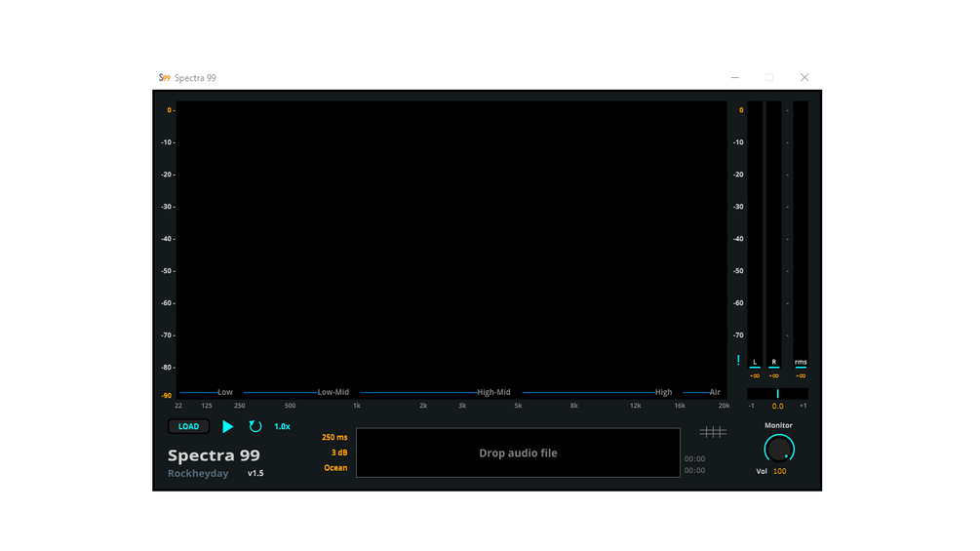Click the Drop audio file area
This screenshot has width=980, height=551.
[518, 453]
